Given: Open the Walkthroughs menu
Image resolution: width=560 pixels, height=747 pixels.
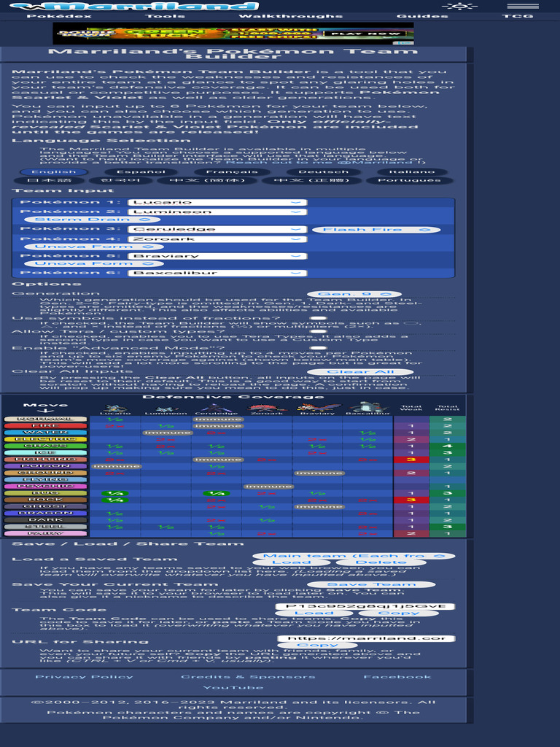Looking at the screenshot, I should (290, 16).
